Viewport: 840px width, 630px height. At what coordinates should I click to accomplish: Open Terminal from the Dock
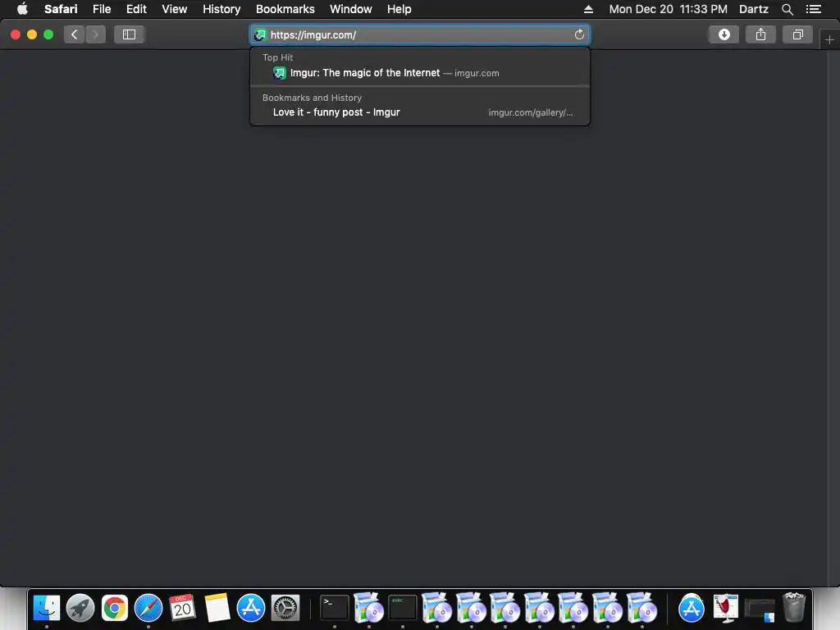[x=335, y=608]
